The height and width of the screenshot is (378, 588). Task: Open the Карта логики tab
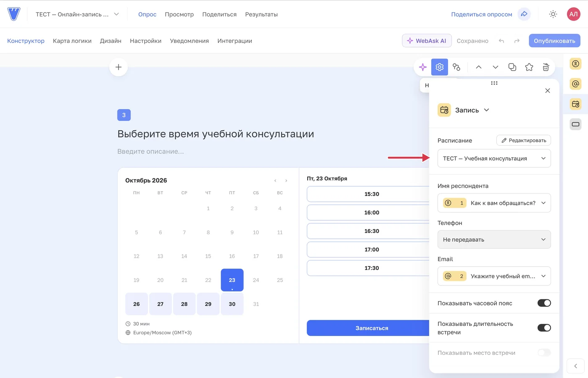(x=72, y=41)
